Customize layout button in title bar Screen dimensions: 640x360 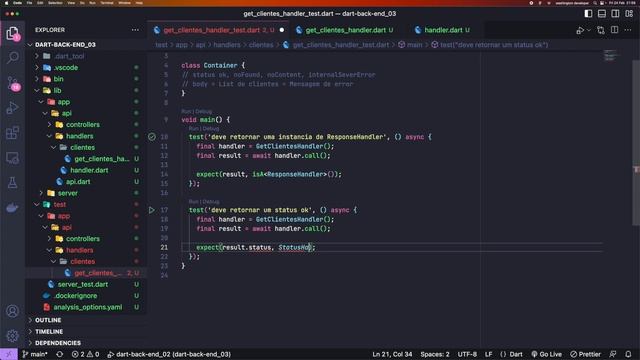point(629,13)
